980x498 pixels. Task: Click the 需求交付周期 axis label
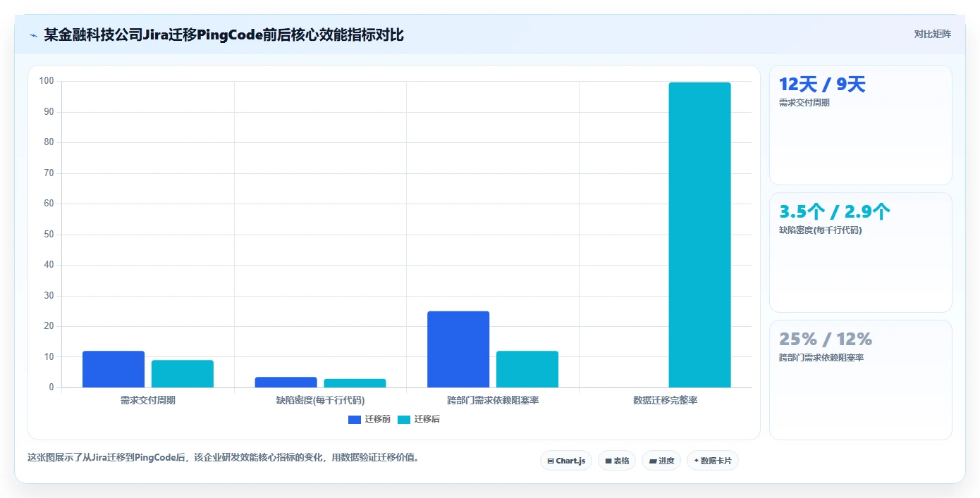[148, 401]
